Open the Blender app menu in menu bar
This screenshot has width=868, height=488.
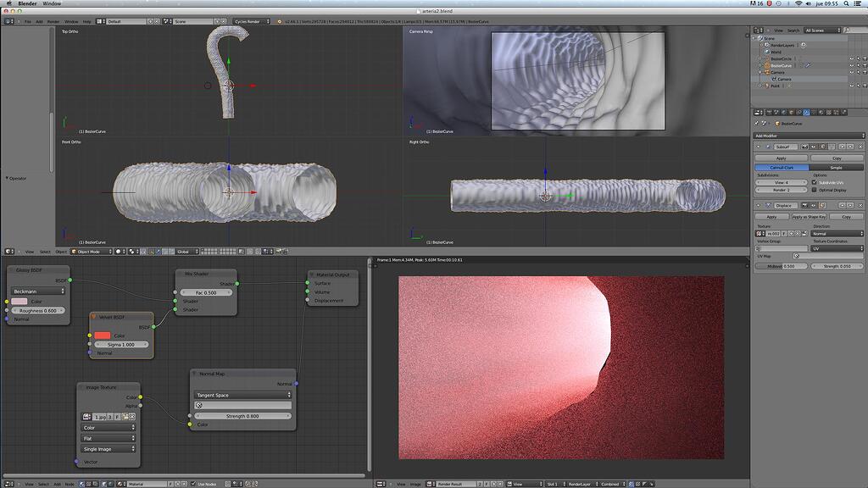27,3
